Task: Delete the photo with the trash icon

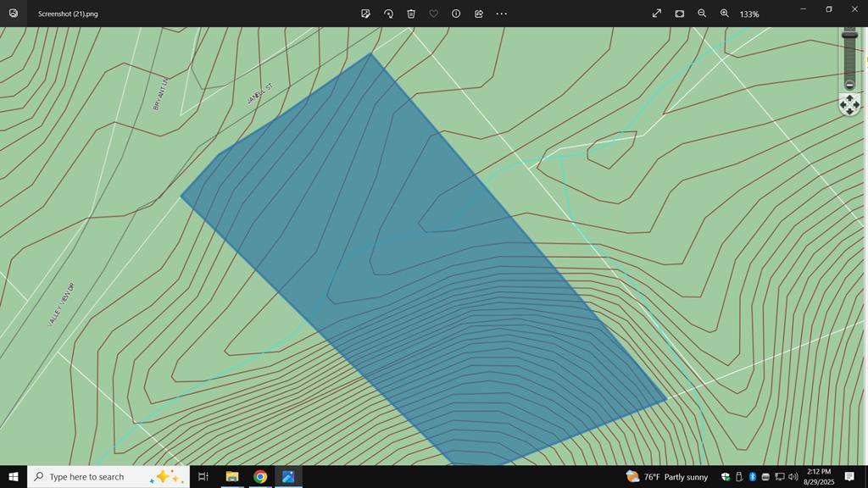Action: coord(411,14)
